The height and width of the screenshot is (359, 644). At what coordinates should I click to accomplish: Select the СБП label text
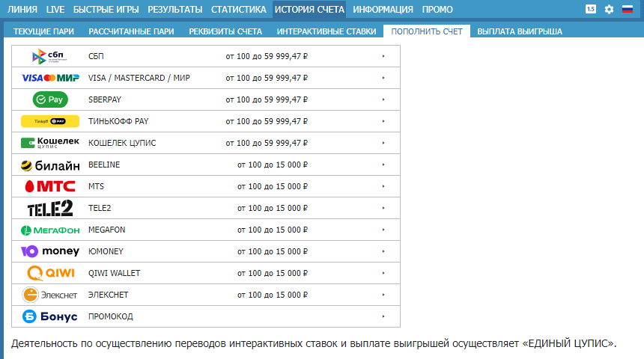coord(96,56)
